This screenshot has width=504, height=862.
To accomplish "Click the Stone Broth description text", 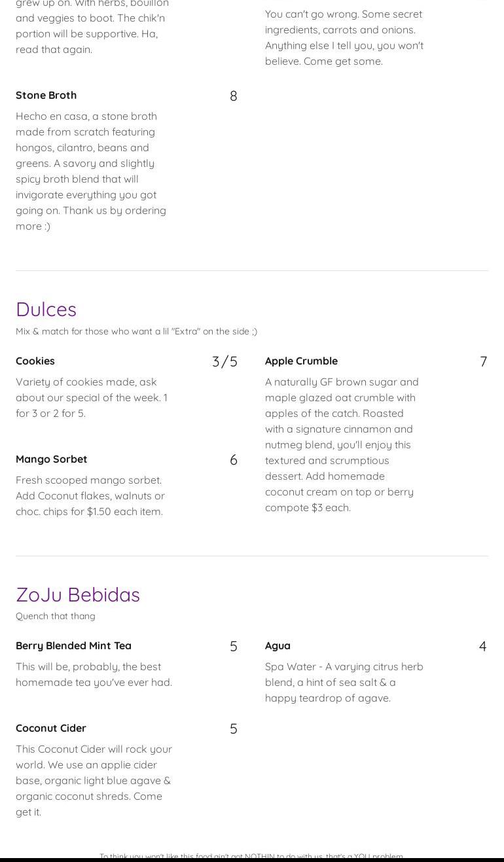I will [92, 171].
